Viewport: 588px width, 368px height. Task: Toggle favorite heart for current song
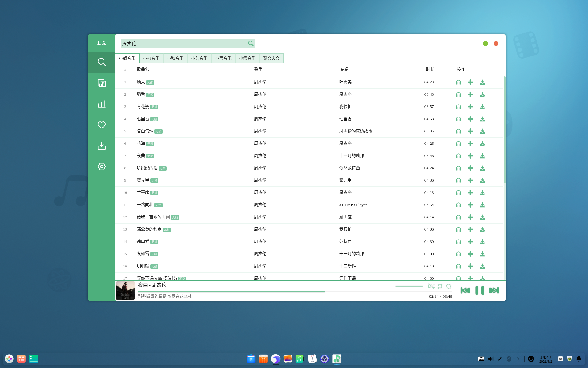point(449,286)
